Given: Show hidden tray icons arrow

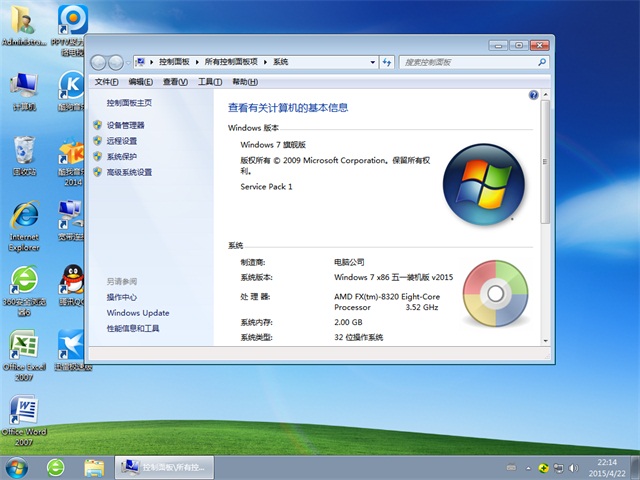Looking at the screenshot, I should (x=529, y=468).
